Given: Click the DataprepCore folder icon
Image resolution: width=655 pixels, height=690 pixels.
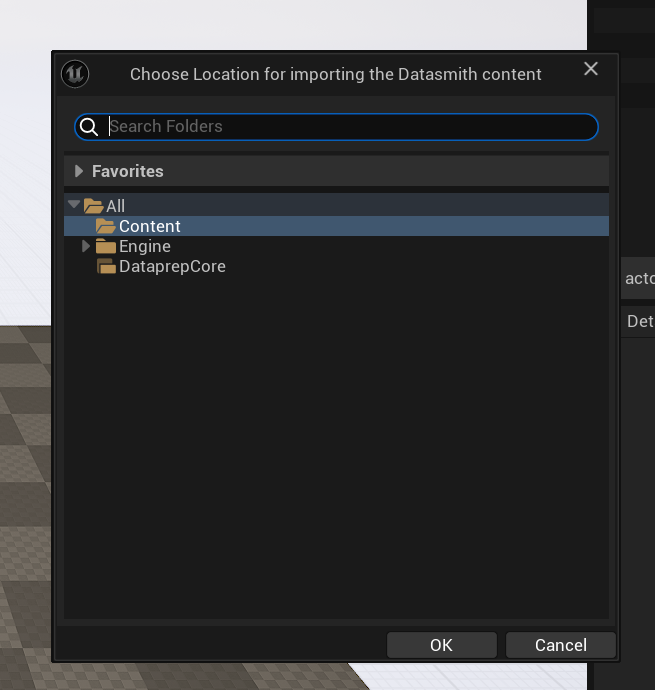Looking at the screenshot, I should point(106,266).
